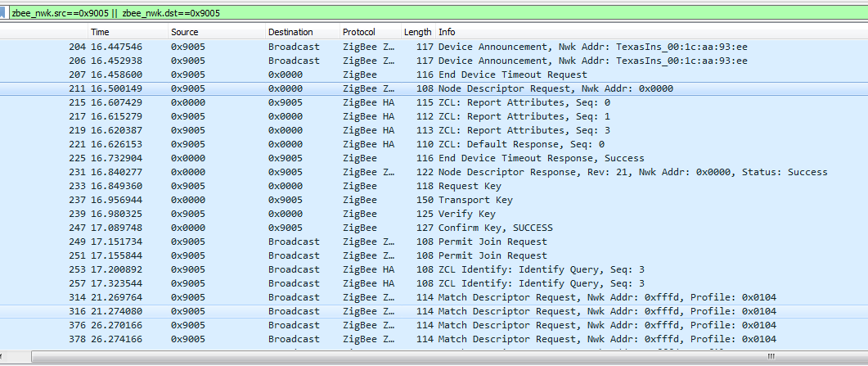Select packet 221 Default Response row
The width and height of the screenshot is (868, 366).
(x=434, y=144)
